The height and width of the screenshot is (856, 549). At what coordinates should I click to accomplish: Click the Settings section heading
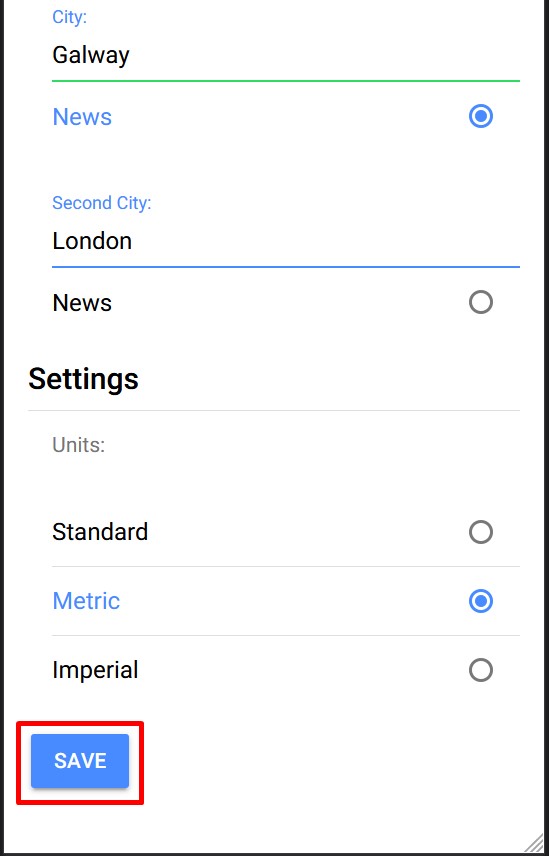83,378
